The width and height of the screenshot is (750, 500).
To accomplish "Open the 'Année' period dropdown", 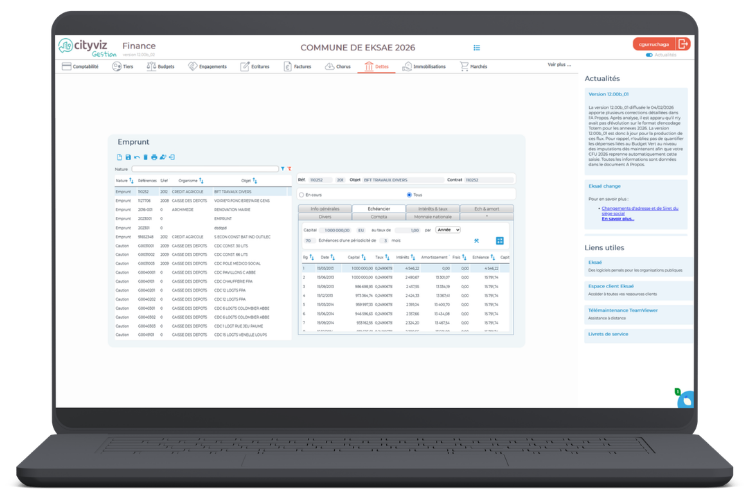I will coord(449,230).
